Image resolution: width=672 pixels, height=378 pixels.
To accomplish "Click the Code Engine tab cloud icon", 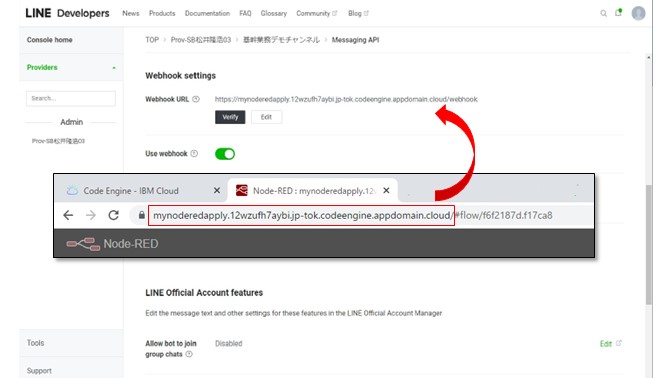I will [72, 190].
